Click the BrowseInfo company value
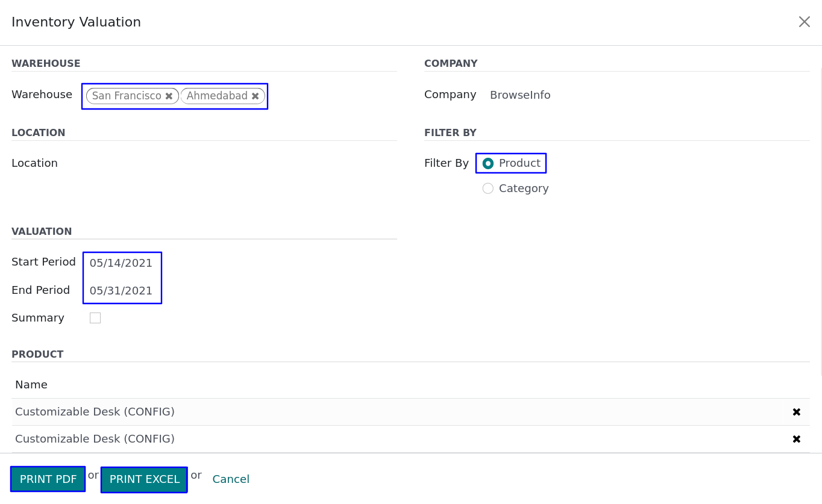822x504 pixels. [x=520, y=95]
